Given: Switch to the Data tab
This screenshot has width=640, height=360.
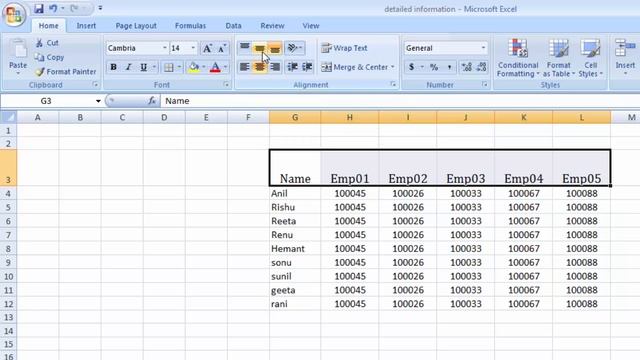Looking at the screenshot, I should tap(233, 26).
